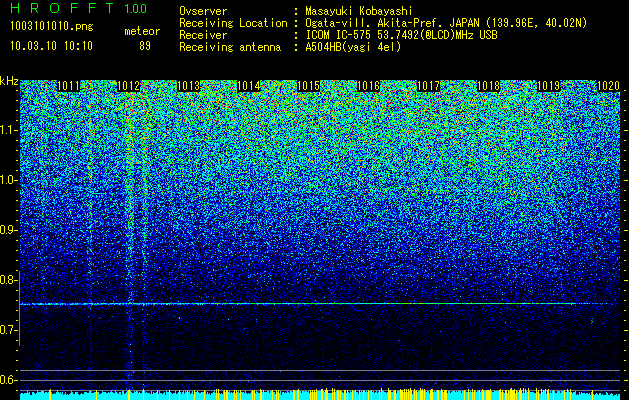The width and height of the screenshot is (629, 400).
Task: Click the meteor label above count
Action: (x=142, y=31)
